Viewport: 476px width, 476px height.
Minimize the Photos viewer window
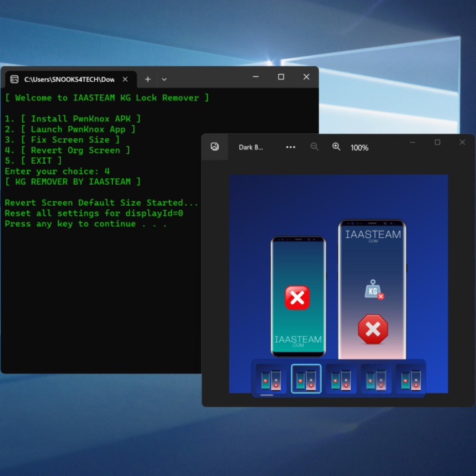pos(413,143)
